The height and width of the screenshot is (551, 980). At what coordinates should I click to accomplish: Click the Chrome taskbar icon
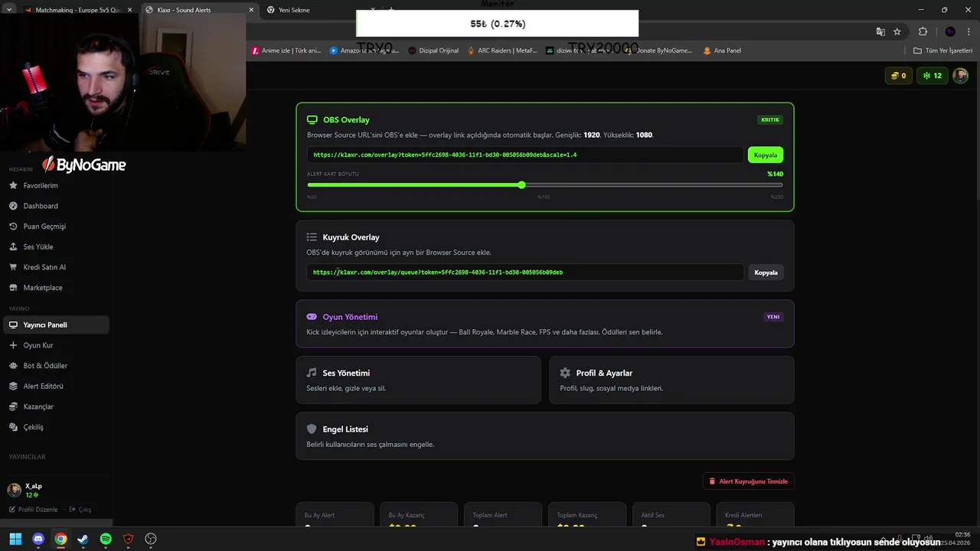click(60, 539)
